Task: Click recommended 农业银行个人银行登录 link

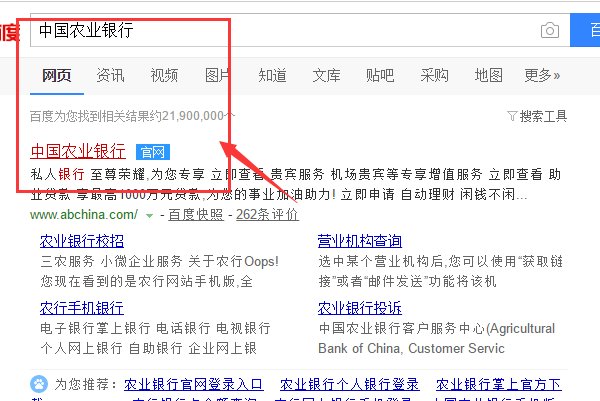Action: [x=350, y=385]
